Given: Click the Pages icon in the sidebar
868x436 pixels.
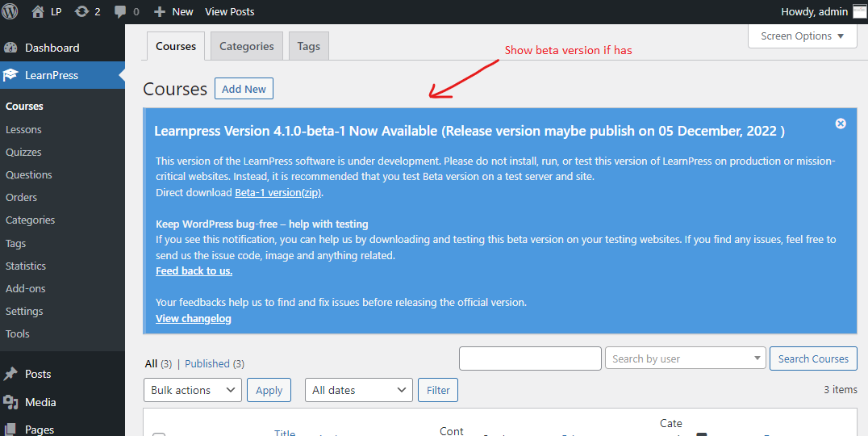Looking at the screenshot, I should click(10, 430).
